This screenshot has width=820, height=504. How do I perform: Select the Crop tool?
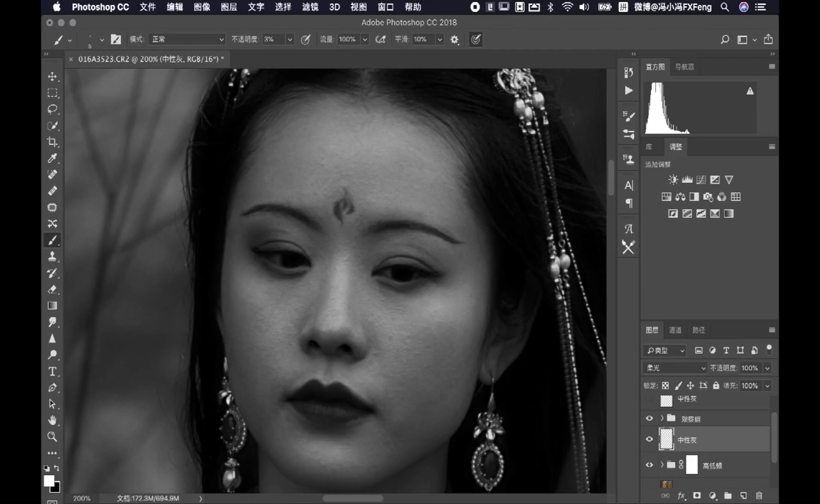53,142
